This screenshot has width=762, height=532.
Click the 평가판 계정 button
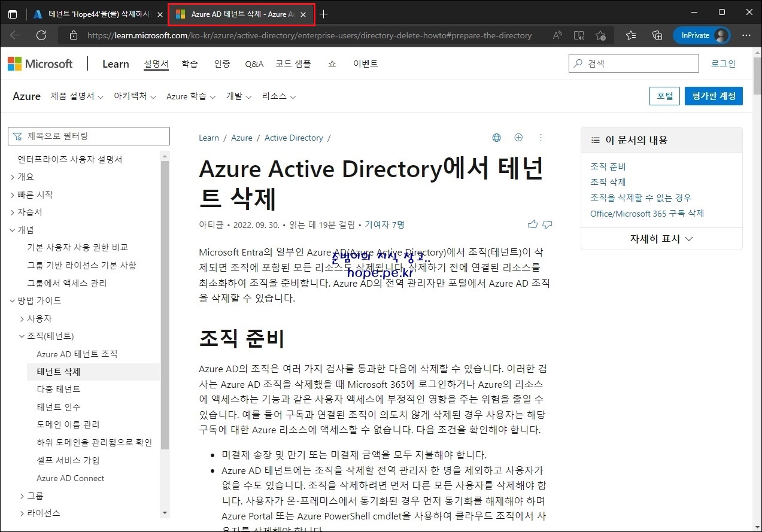click(x=714, y=96)
